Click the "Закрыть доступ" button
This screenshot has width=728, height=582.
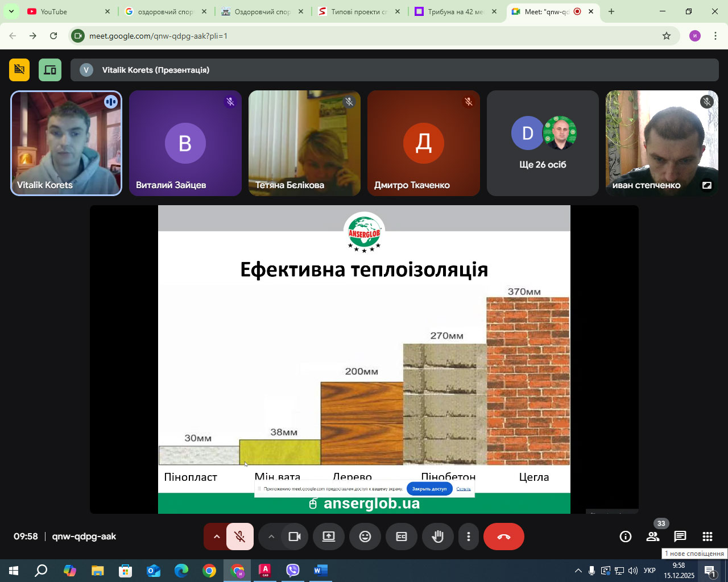429,489
